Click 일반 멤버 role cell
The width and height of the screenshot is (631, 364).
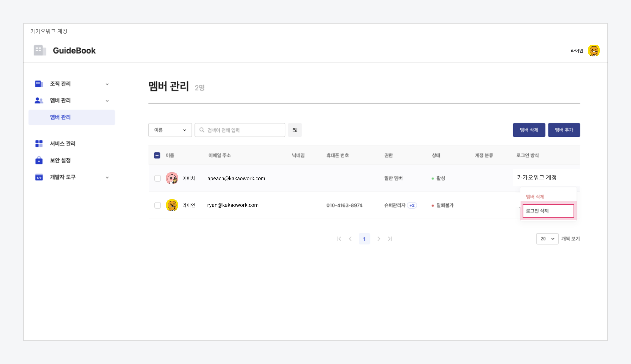393,178
